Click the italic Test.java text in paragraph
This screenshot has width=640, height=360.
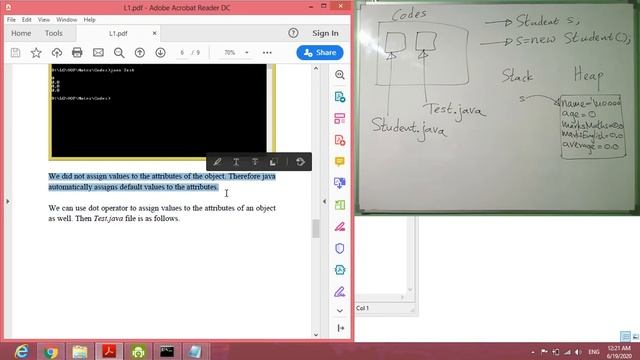click(x=108, y=218)
